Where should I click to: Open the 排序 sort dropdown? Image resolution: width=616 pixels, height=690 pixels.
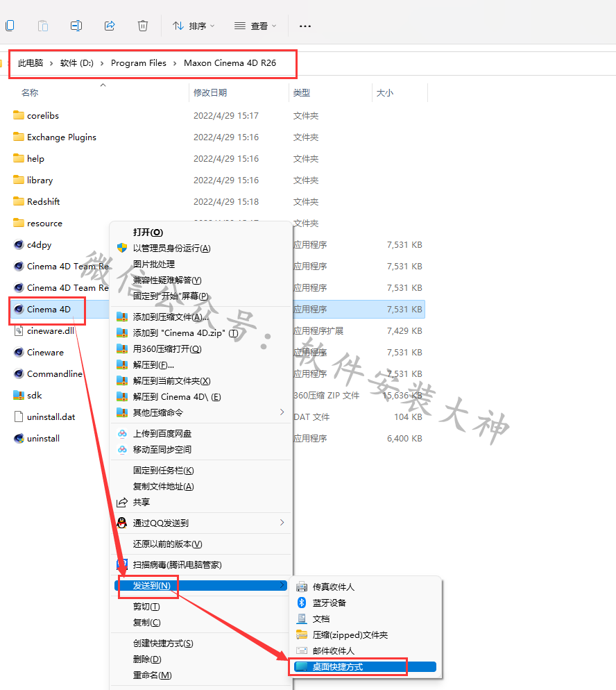(194, 26)
